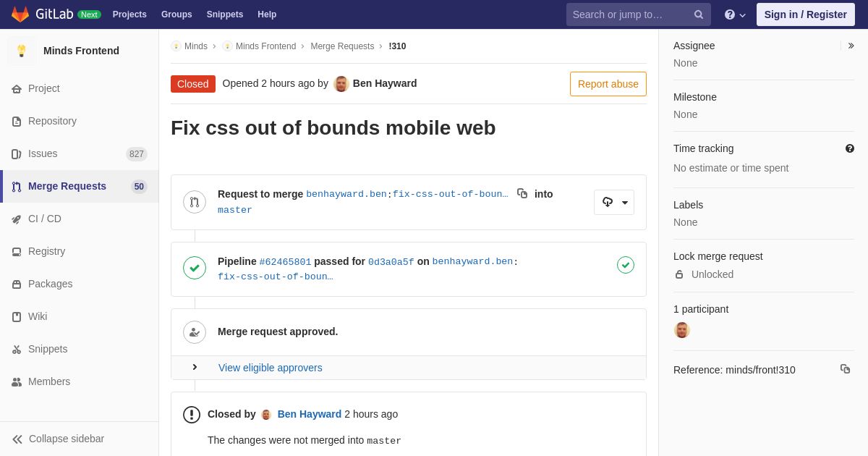Open pipeline #62465801 link
868x456 pixels.
(x=285, y=262)
